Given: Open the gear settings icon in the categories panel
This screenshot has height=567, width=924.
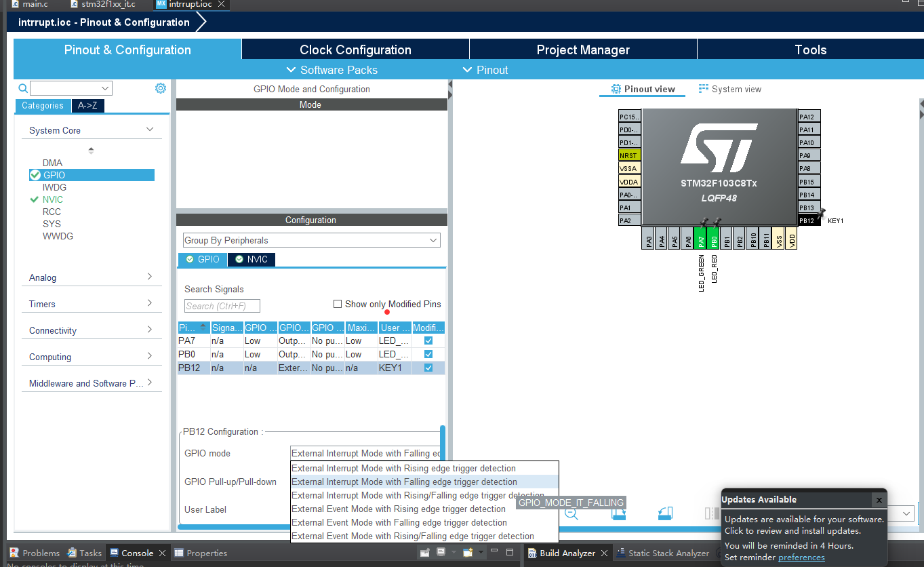Looking at the screenshot, I should (x=161, y=88).
